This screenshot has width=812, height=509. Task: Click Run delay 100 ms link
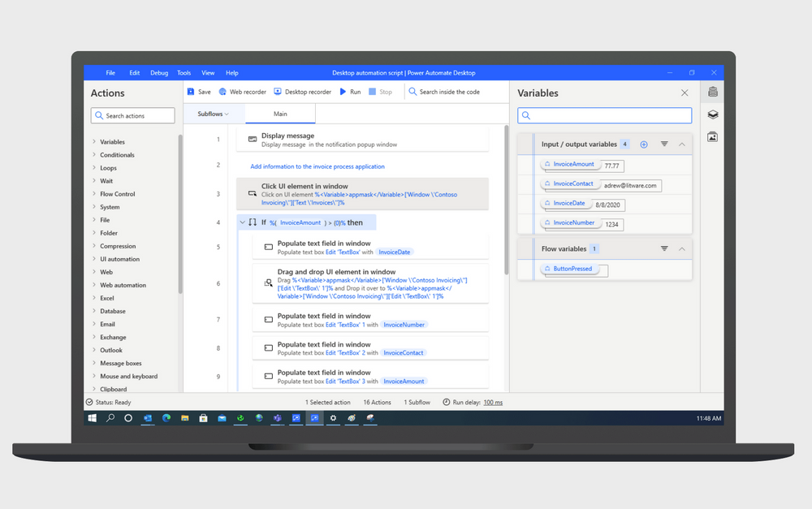493,403
